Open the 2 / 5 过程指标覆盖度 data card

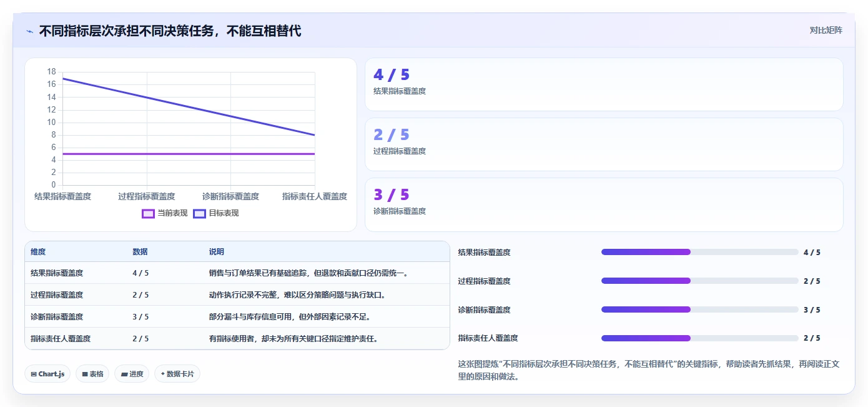click(604, 144)
